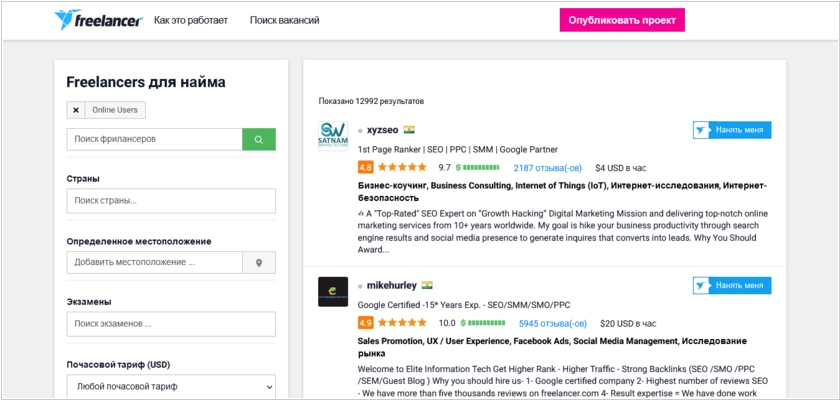Click Почасовой тариф (USD) label
Image resolution: width=840 pixels, height=400 pixels.
point(118,365)
